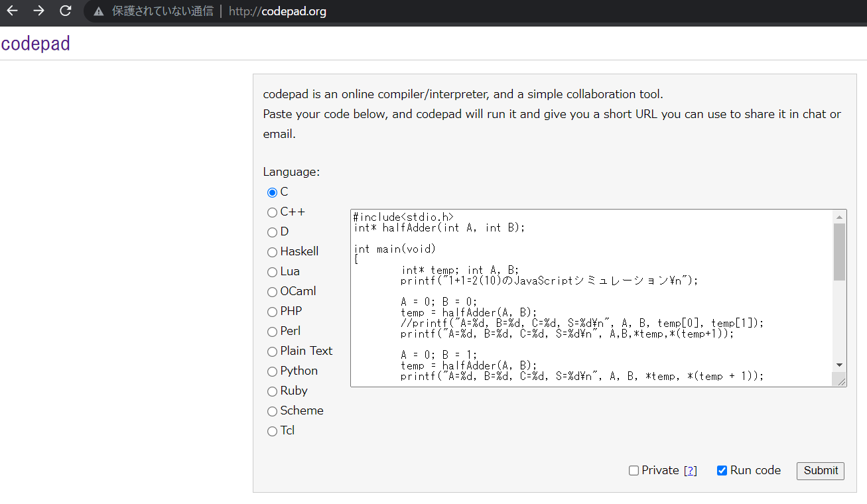Pick Ruby from the language list
The width and height of the screenshot is (867, 504).
pos(272,391)
